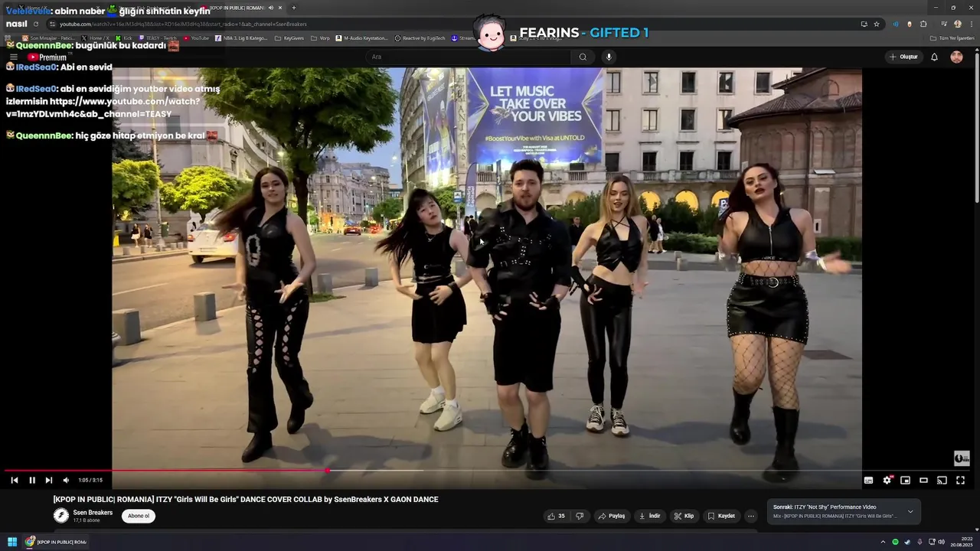Open Chrome KPOP IN PUBLIC taskbar item
The height and width of the screenshot is (551, 980).
click(57, 542)
